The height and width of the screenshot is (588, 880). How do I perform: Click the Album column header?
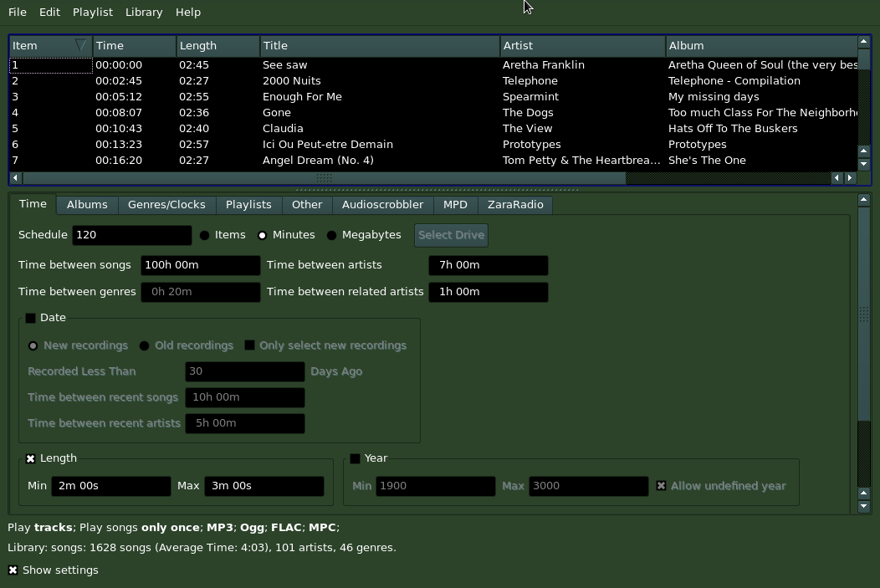[761, 45]
